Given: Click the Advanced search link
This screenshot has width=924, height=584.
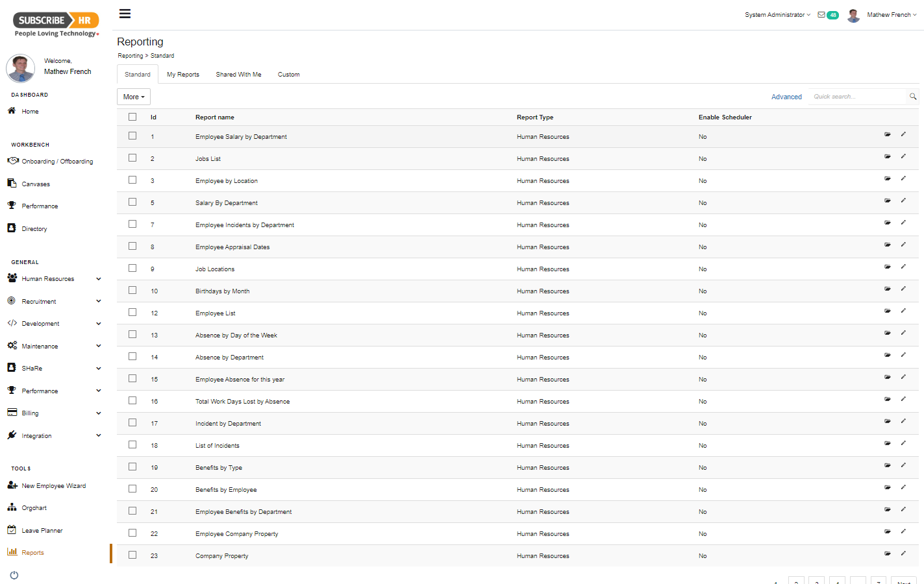Looking at the screenshot, I should coord(786,97).
